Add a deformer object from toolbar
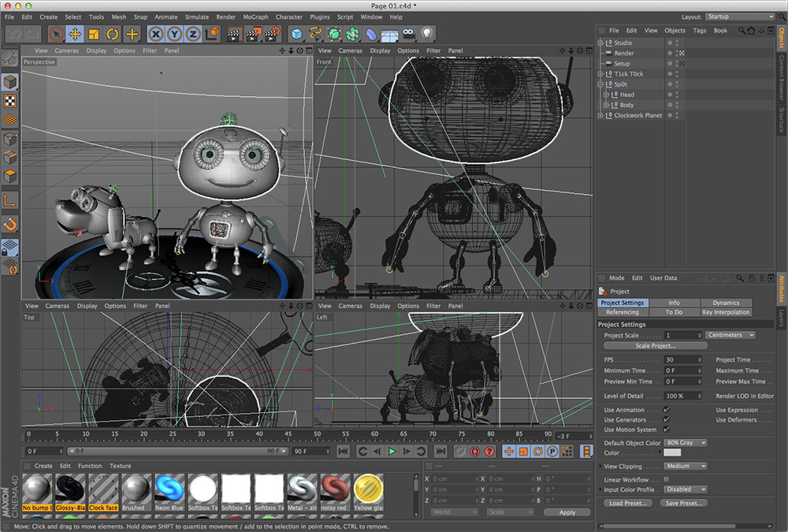The width and height of the screenshot is (788, 532). (371, 34)
